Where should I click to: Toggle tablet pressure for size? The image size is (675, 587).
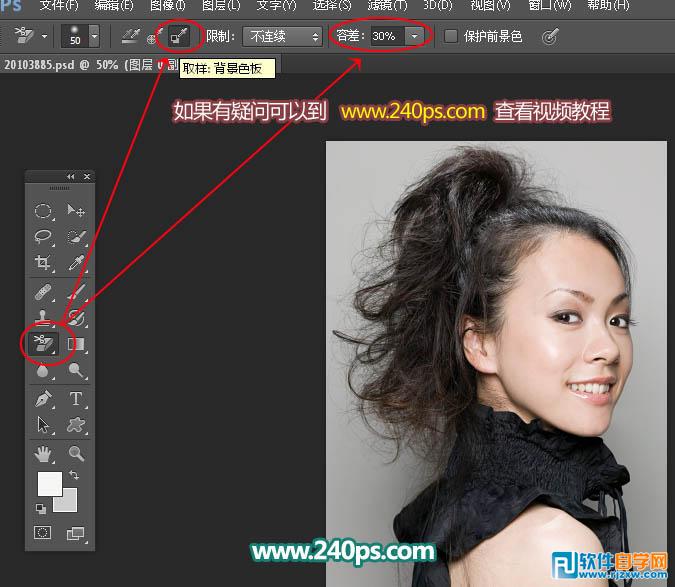[550, 37]
